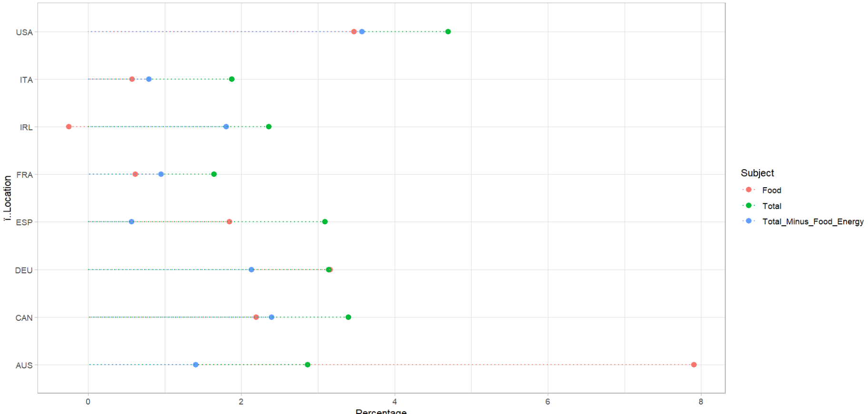Viewport: 868px width, 414px height.
Task: Select the blue point for IRL
Action: [x=226, y=127]
